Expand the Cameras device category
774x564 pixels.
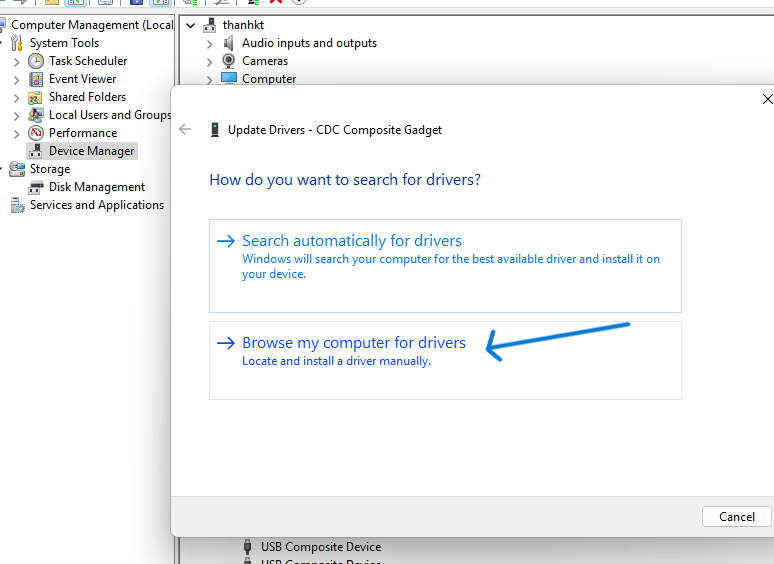pyautogui.click(x=209, y=61)
